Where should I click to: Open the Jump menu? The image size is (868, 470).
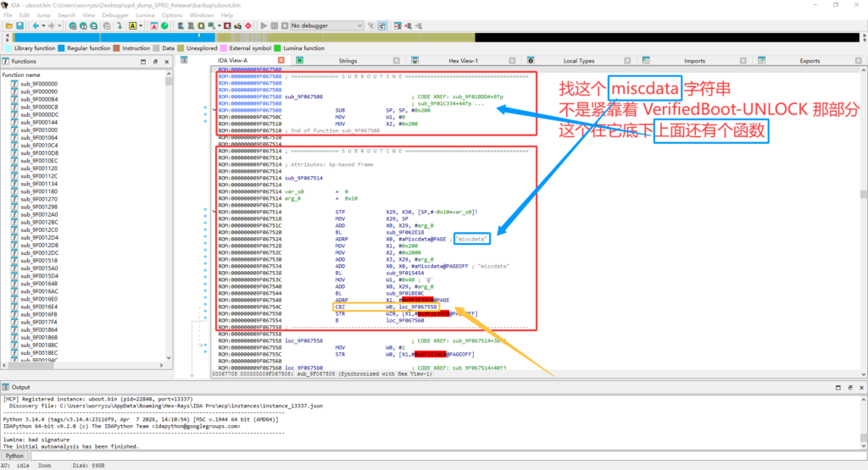coord(43,15)
